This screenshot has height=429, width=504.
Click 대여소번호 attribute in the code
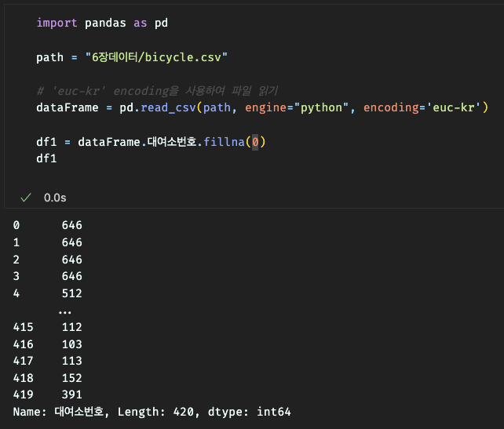click(x=172, y=142)
